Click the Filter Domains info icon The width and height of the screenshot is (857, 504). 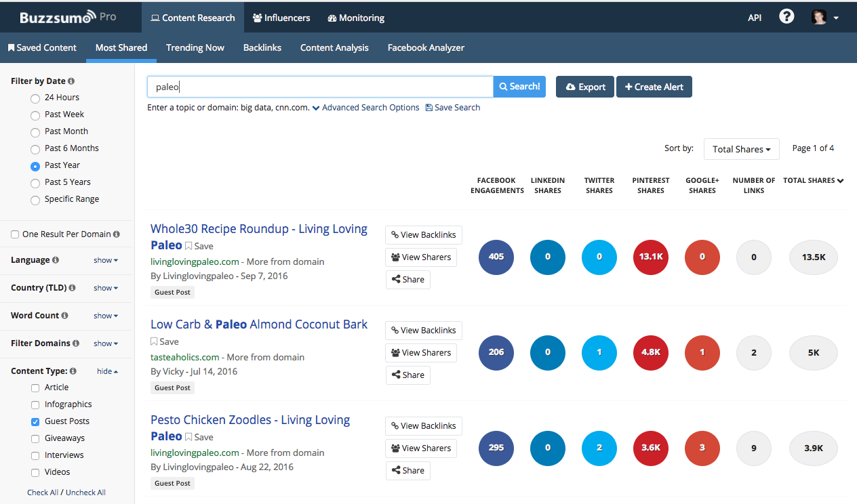click(x=76, y=343)
